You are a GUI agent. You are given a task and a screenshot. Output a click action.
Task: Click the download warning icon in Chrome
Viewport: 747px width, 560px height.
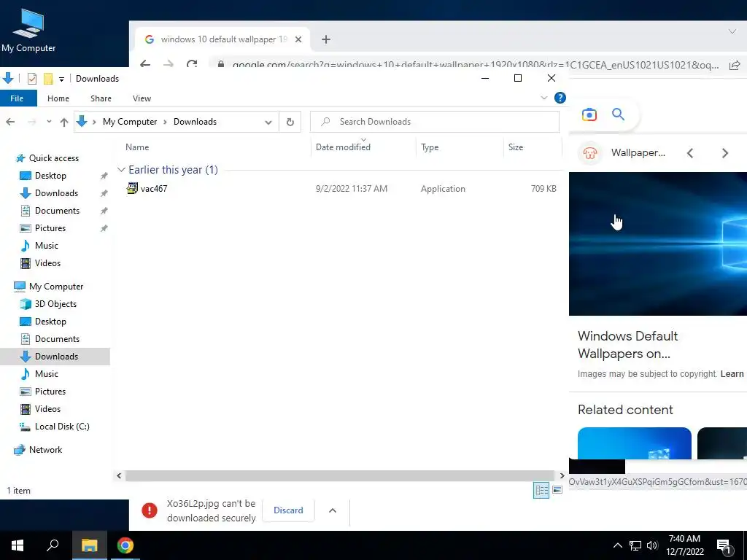(149, 510)
